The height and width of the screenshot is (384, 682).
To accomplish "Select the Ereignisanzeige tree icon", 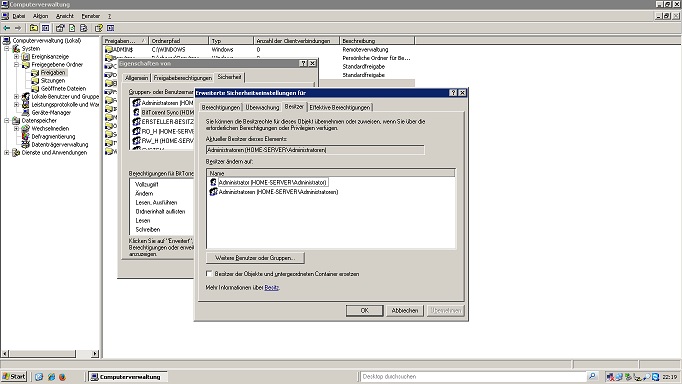I will [26, 57].
